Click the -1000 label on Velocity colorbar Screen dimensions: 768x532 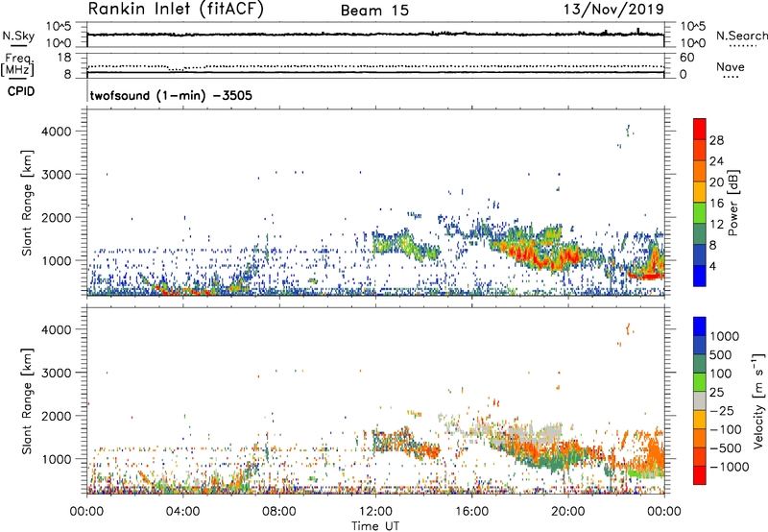tap(729, 467)
